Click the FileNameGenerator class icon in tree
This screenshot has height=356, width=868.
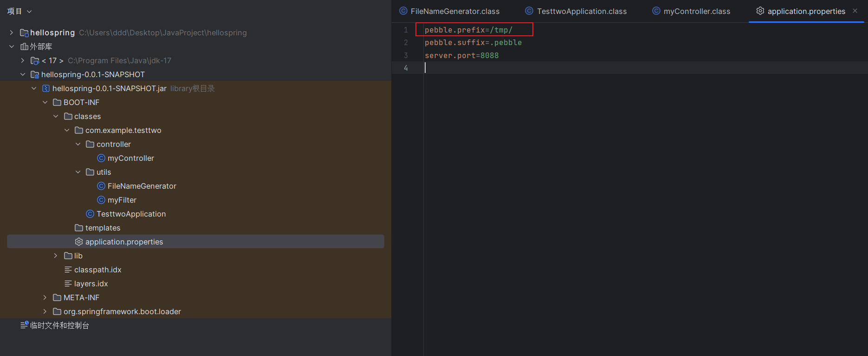[x=101, y=186]
